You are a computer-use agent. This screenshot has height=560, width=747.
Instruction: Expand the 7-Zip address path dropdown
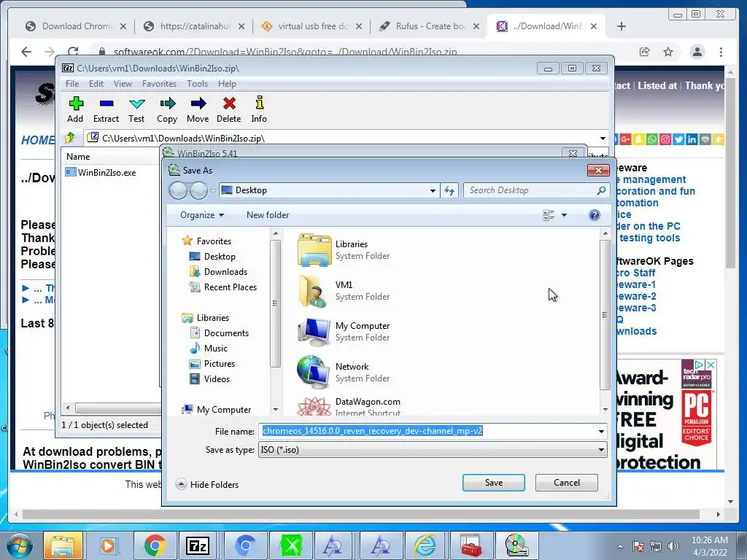[x=603, y=139]
